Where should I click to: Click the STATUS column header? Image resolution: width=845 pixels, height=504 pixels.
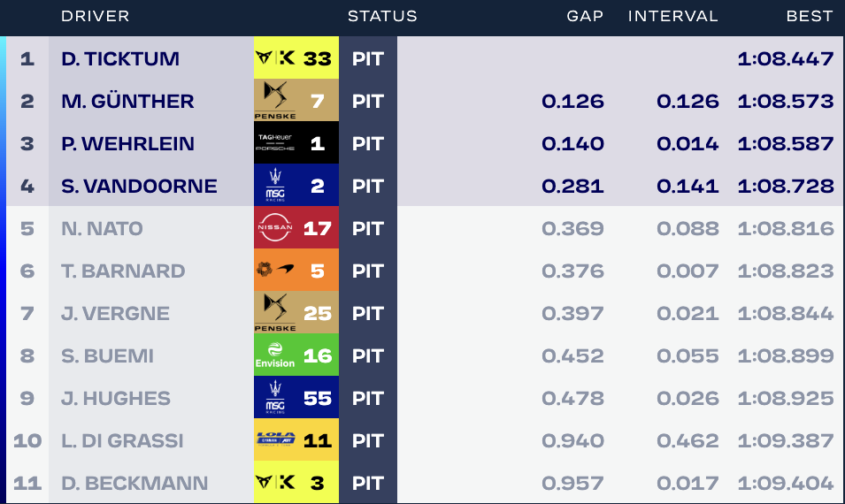[382, 16]
